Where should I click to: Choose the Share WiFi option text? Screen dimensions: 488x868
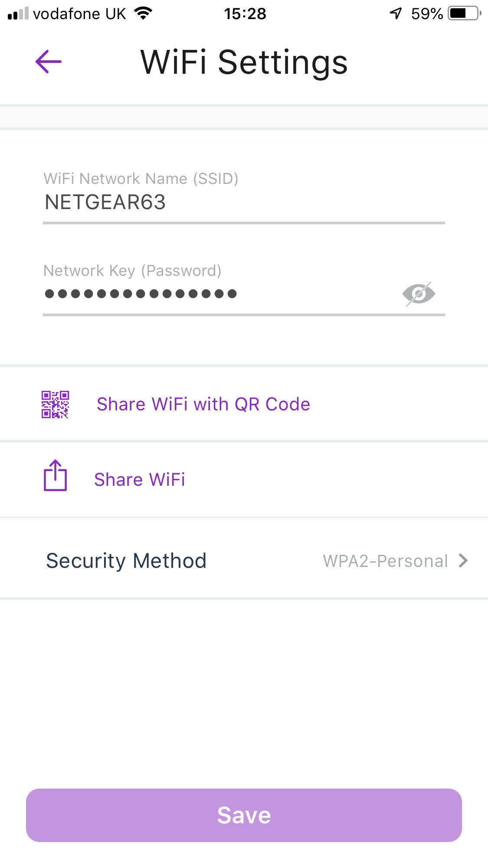[140, 480]
